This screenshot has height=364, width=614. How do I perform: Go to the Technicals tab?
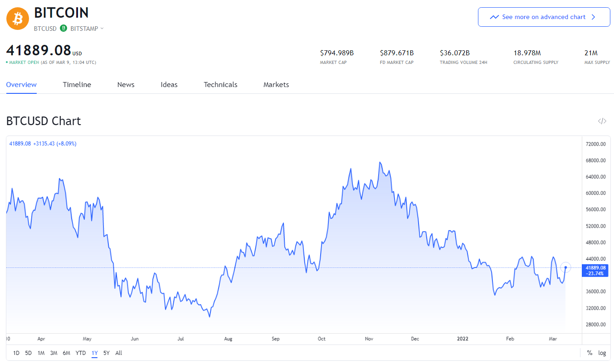[x=220, y=85]
